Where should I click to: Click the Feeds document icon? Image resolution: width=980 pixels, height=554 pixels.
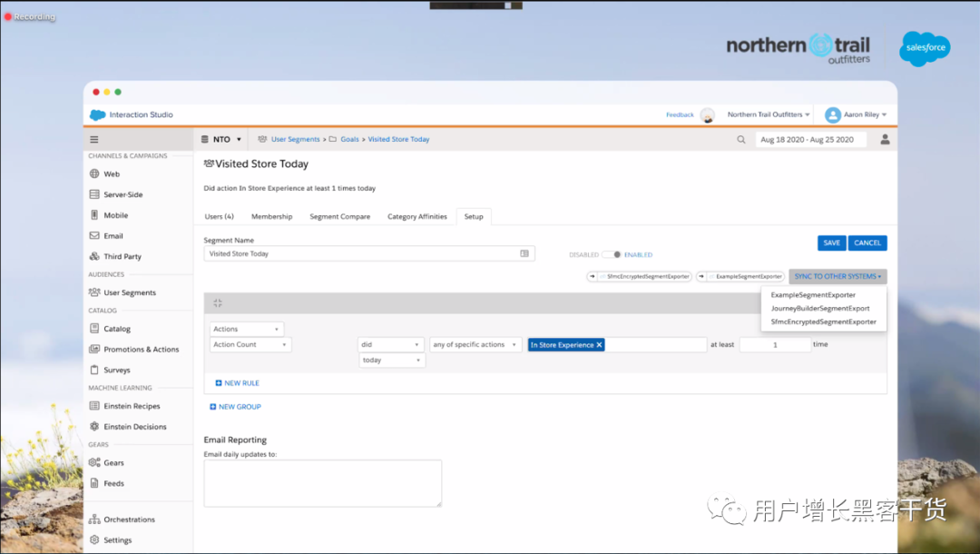pos(94,483)
